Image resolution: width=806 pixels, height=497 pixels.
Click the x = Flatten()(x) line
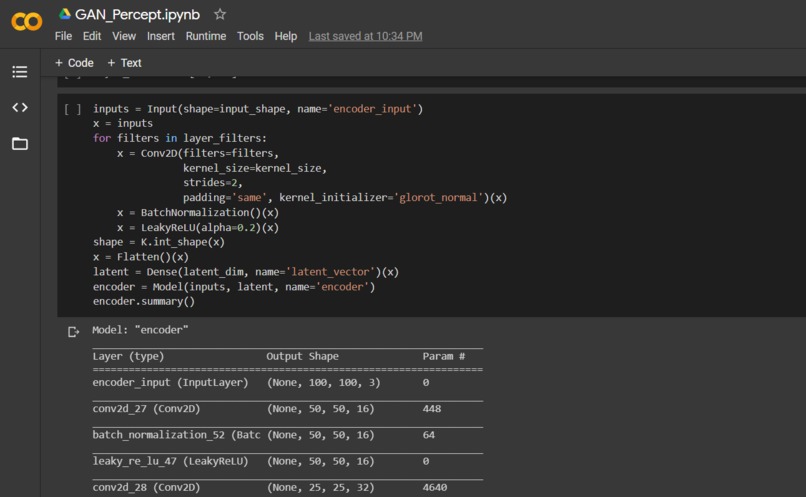click(141, 257)
